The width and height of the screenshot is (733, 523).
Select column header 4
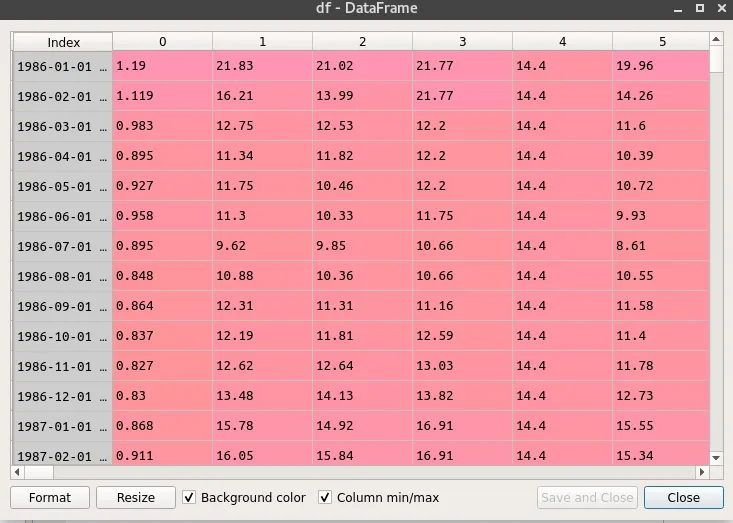[x=562, y=42]
